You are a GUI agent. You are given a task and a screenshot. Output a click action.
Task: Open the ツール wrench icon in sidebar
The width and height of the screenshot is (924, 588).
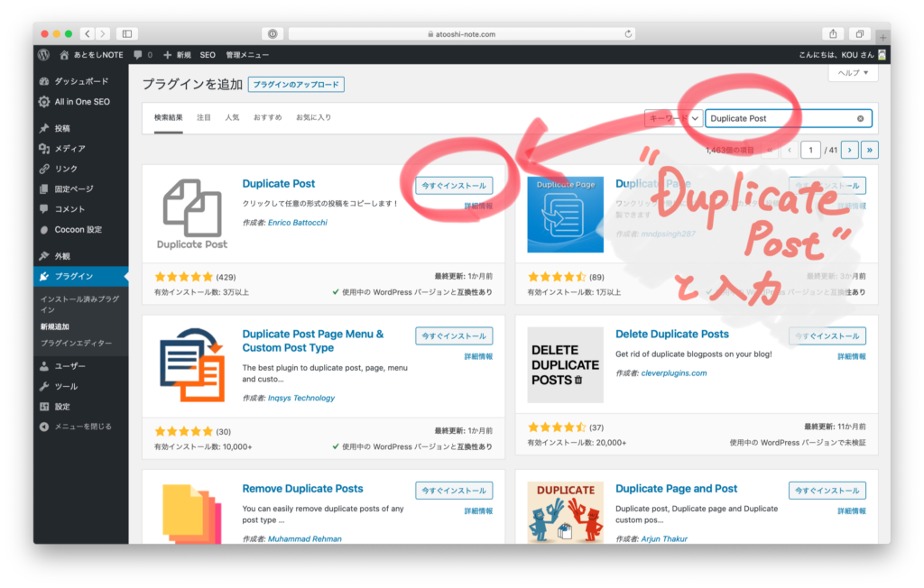44,386
